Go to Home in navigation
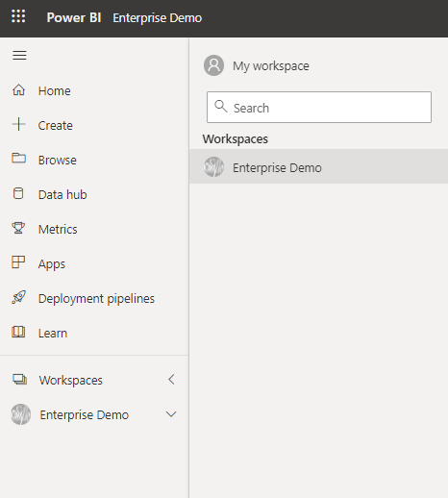The height and width of the screenshot is (498, 448). [x=55, y=91]
